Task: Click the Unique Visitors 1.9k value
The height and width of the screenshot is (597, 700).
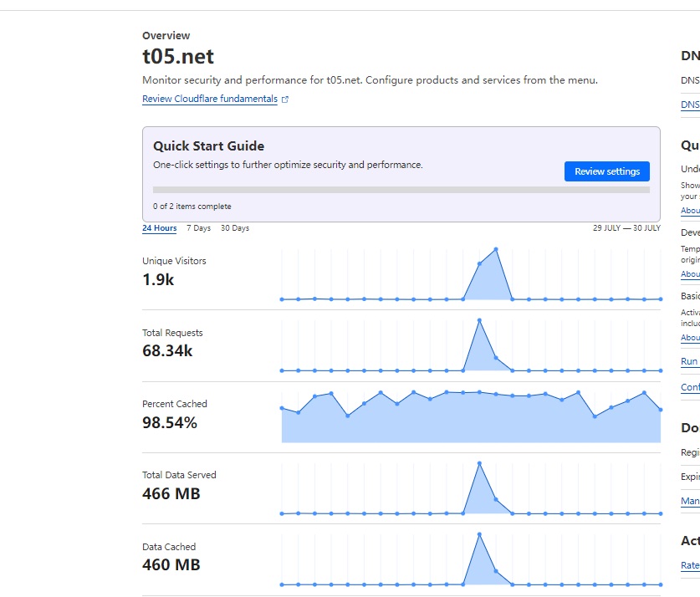Action: point(158,279)
